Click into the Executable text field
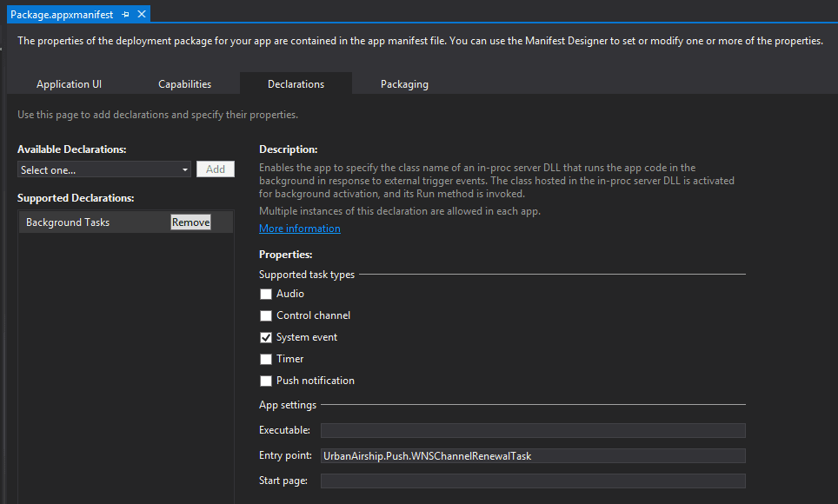The width and height of the screenshot is (838, 504). (533, 430)
